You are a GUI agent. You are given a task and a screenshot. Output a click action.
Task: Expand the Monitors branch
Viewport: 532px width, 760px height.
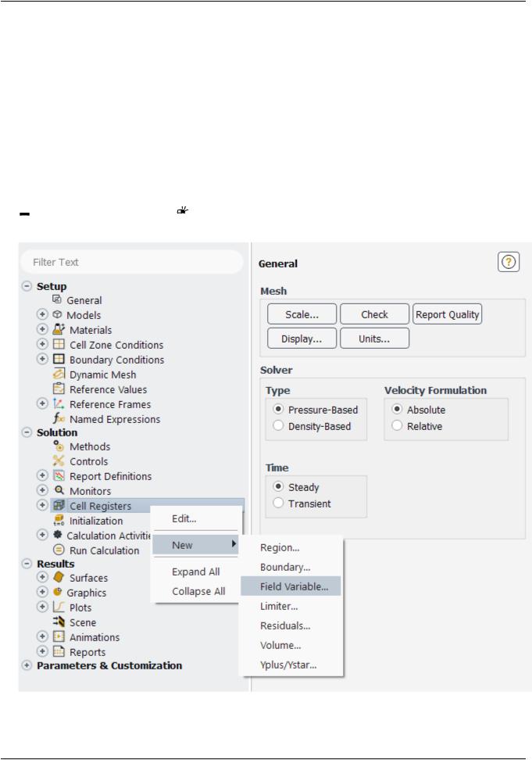pyautogui.click(x=43, y=490)
